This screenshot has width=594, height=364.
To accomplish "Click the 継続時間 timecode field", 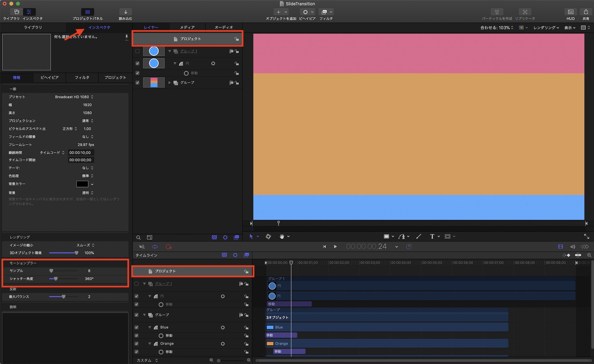I will click(80, 153).
